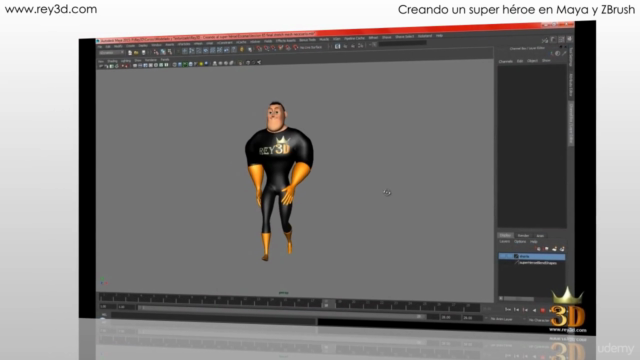Open the Help menu at end of main menu bar
The height and width of the screenshot is (360, 640).
pyautogui.click(x=439, y=36)
